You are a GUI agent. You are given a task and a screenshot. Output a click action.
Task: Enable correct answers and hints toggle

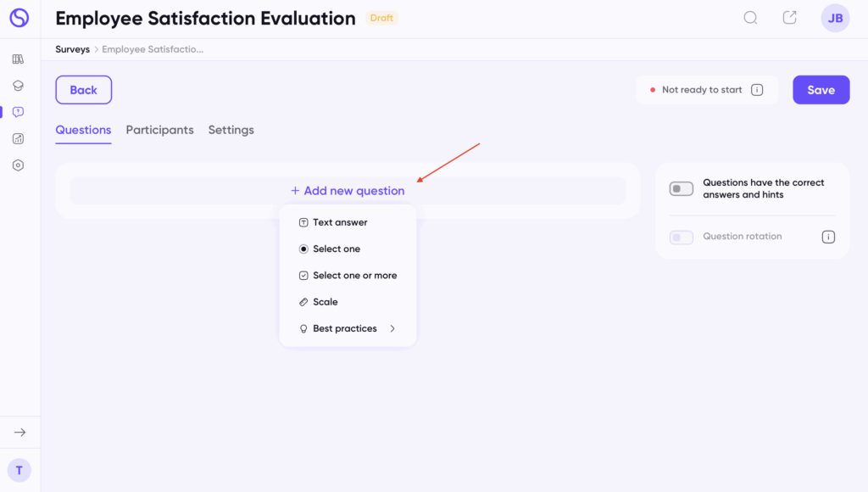[682, 188]
